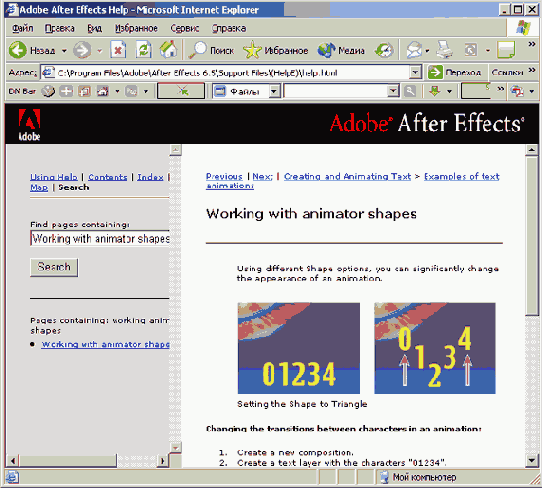The height and width of the screenshot is (488, 542).
Task: Go to the Next topic link
Action: (x=262, y=176)
